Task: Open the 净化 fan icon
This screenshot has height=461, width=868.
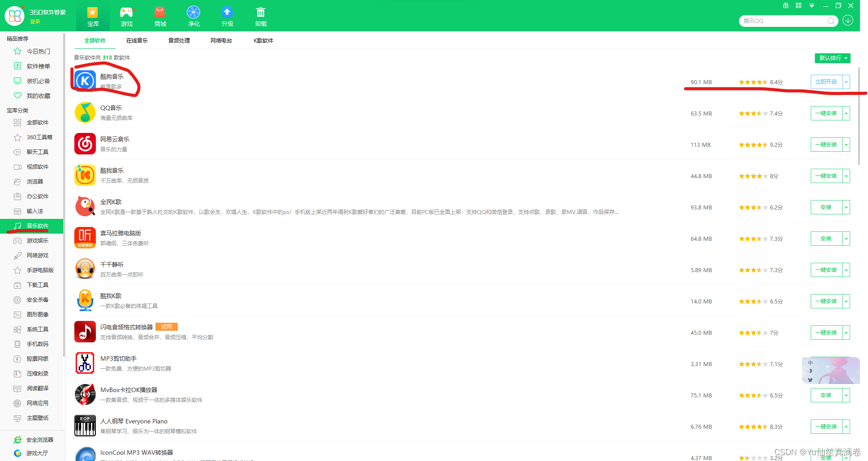Action: click(x=193, y=13)
